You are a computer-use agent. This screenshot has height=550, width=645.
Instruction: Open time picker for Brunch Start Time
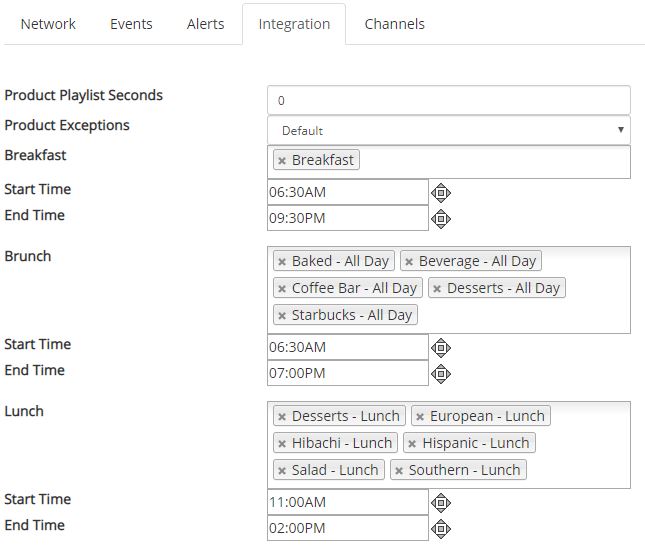pos(441,348)
